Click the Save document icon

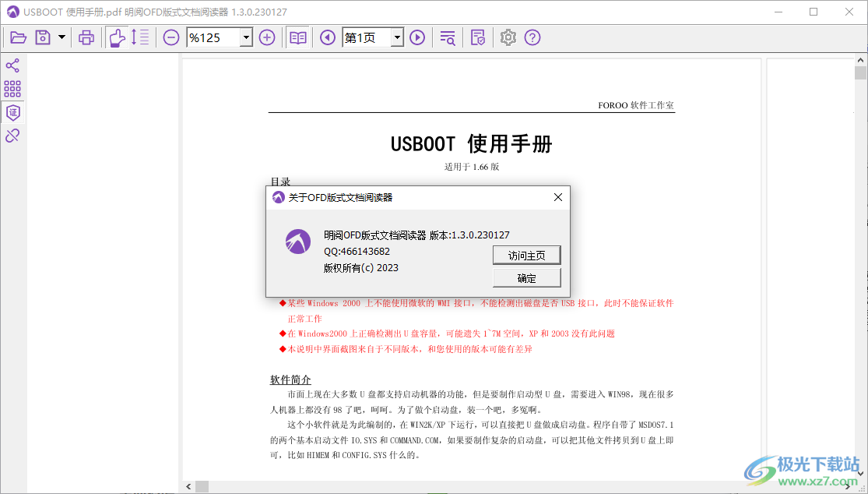43,37
